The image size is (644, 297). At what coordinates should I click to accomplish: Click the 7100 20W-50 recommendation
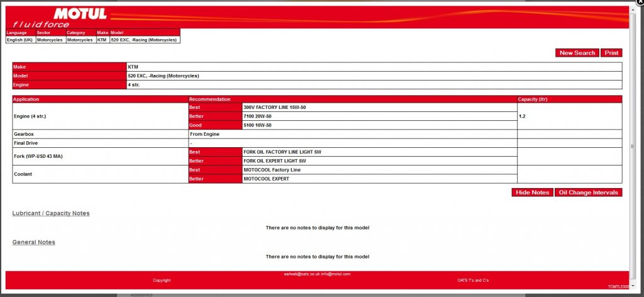[x=257, y=116]
